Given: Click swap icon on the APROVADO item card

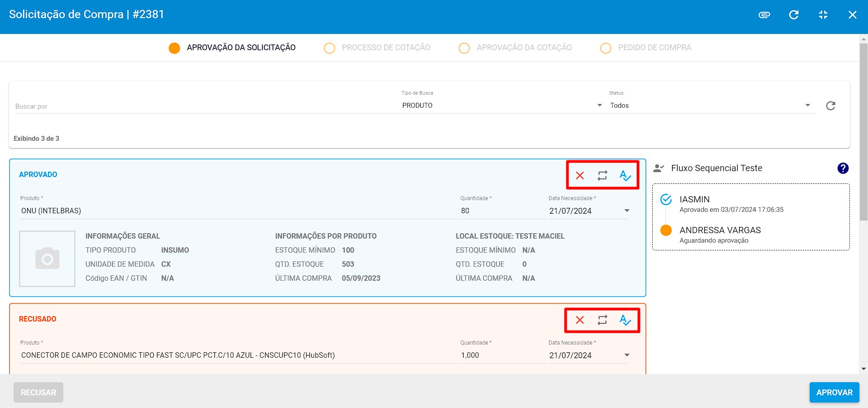Looking at the screenshot, I should [x=602, y=176].
